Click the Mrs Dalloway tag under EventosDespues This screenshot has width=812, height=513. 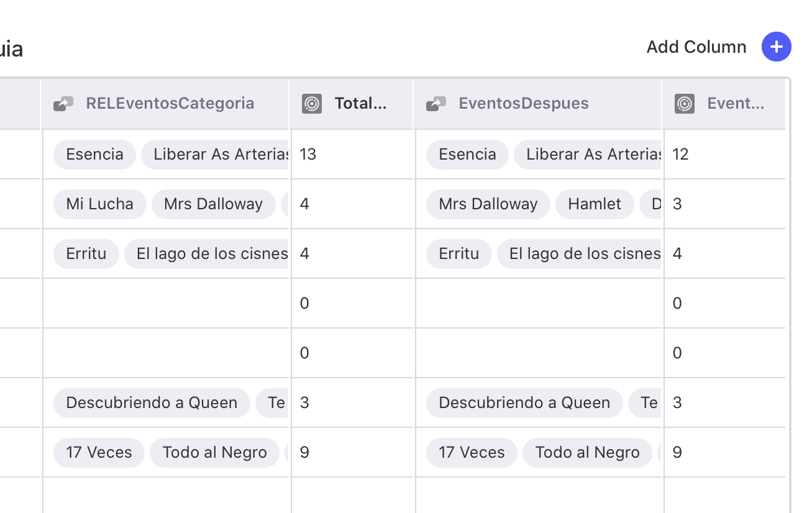tap(488, 204)
